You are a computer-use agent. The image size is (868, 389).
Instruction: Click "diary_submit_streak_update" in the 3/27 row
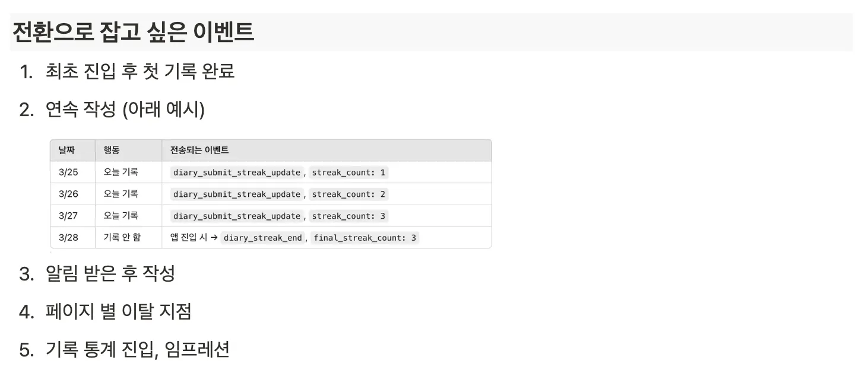237,216
